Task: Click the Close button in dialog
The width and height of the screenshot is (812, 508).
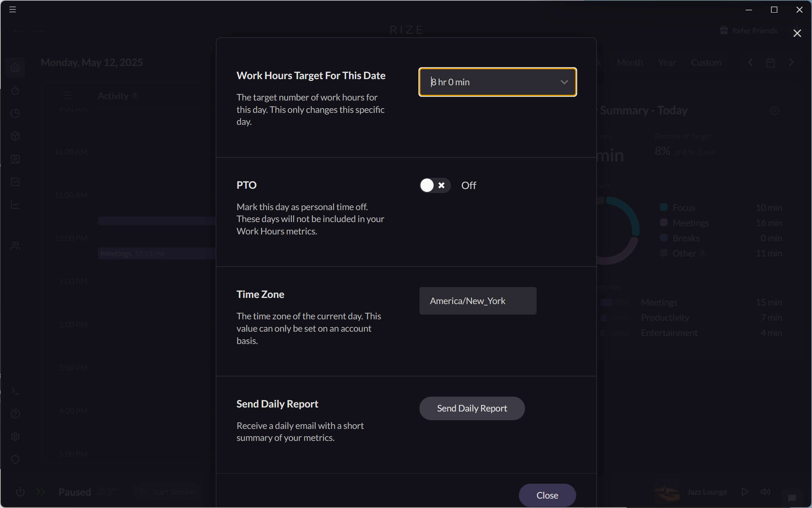Action: [547, 495]
